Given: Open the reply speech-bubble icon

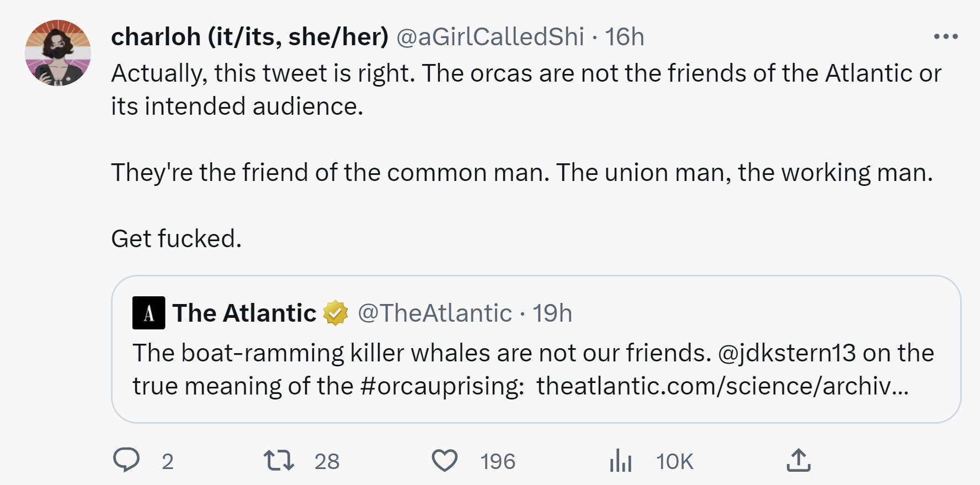Looking at the screenshot, I should 126,460.
